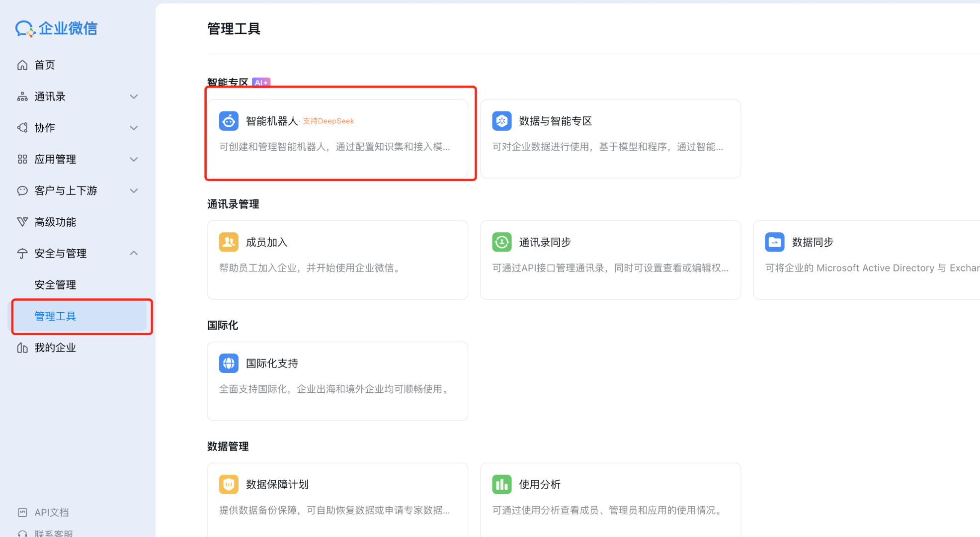Screen dimensions: 980x537
Task: Click the 支持DeepSeek orange label
Action: (x=328, y=121)
